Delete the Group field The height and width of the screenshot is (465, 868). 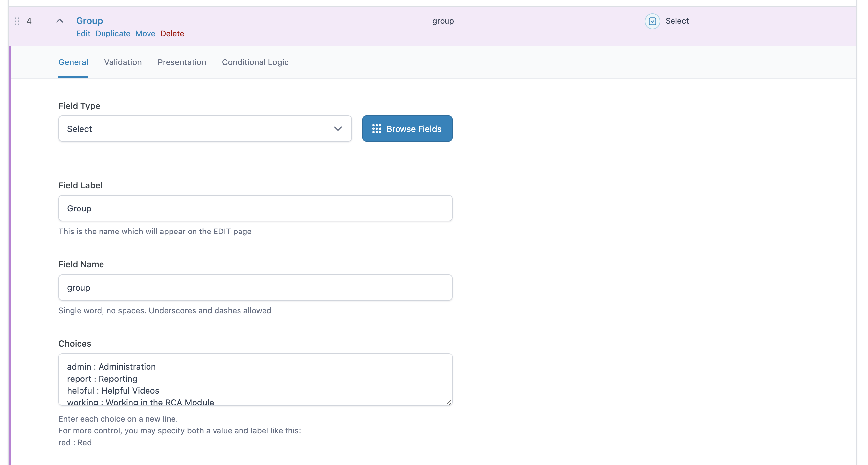pos(172,34)
